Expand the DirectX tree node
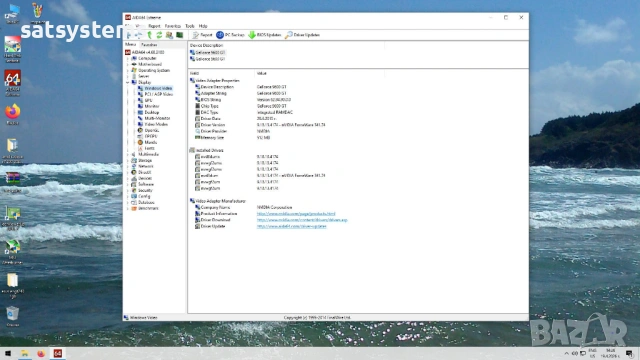 [127, 172]
